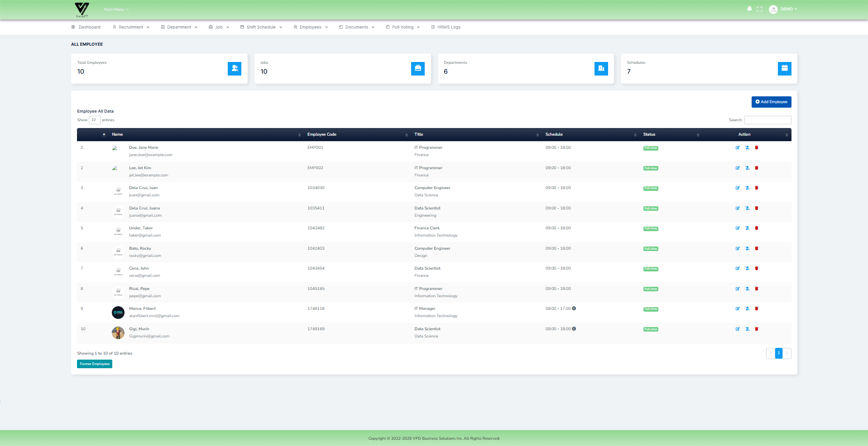Deactivate employee Dela Cruz, Juan
The height and width of the screenshot is (446, 868).
[x=747, y=188]
